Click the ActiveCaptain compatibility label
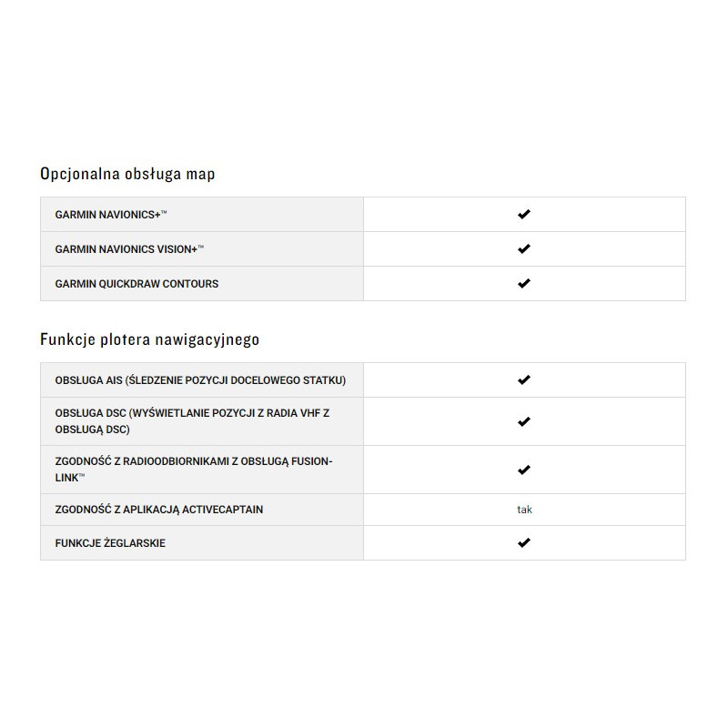728x728 pixels. click(158, 510)
